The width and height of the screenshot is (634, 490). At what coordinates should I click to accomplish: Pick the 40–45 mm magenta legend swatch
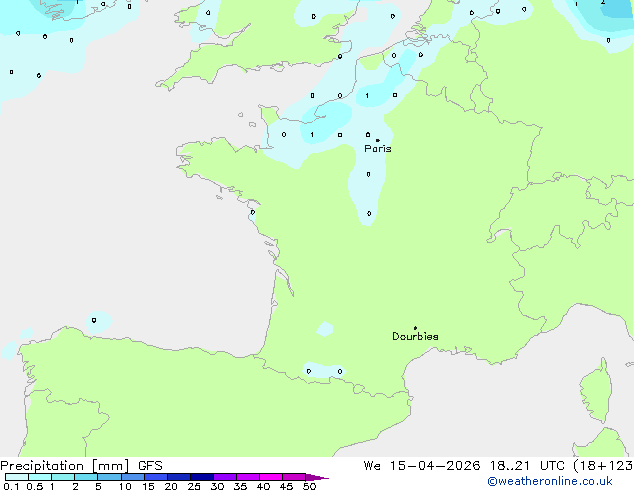pos(271,477)
